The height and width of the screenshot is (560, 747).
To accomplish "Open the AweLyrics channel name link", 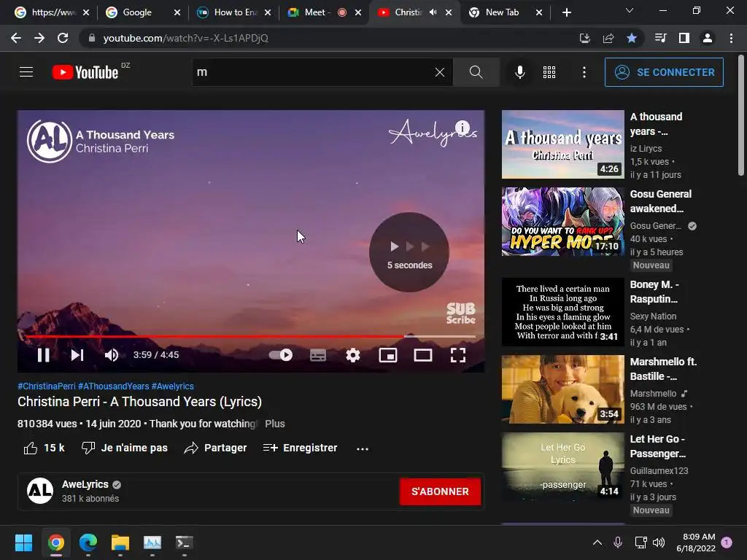I will [85, 484].
